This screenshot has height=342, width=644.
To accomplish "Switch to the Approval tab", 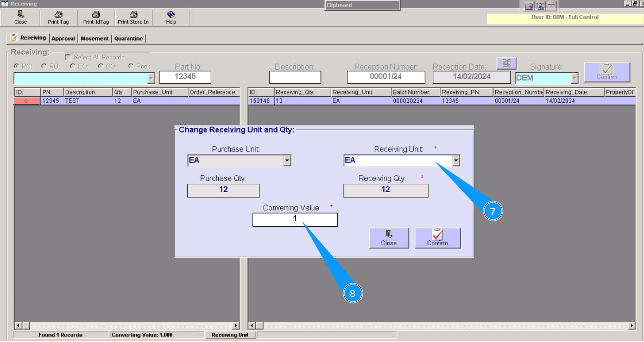I will pyautogui.click(x=63, y=39).
